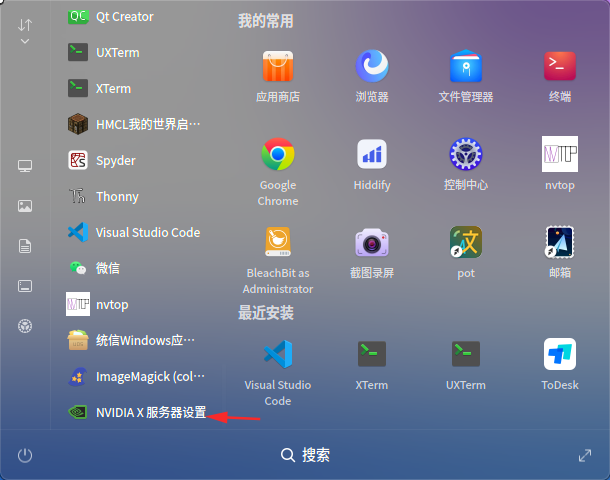Open Control Center (控制中心)

pyautogui.click(x=466, y=155)
